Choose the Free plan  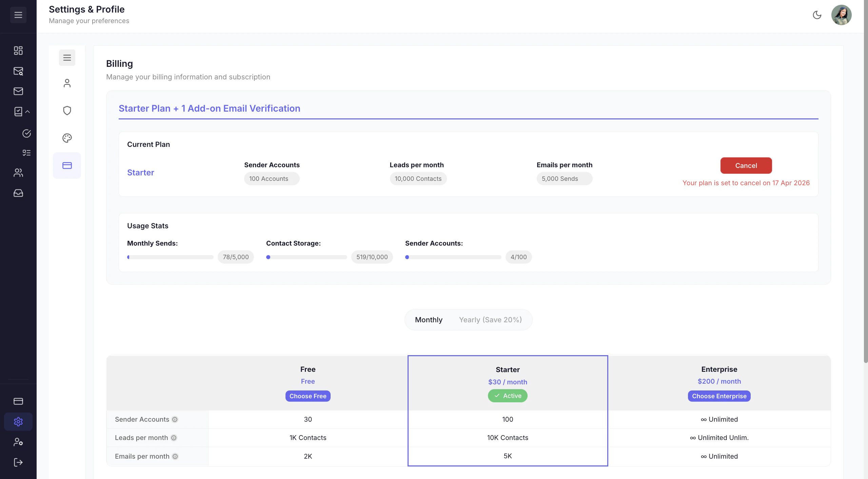coord(308,396)
